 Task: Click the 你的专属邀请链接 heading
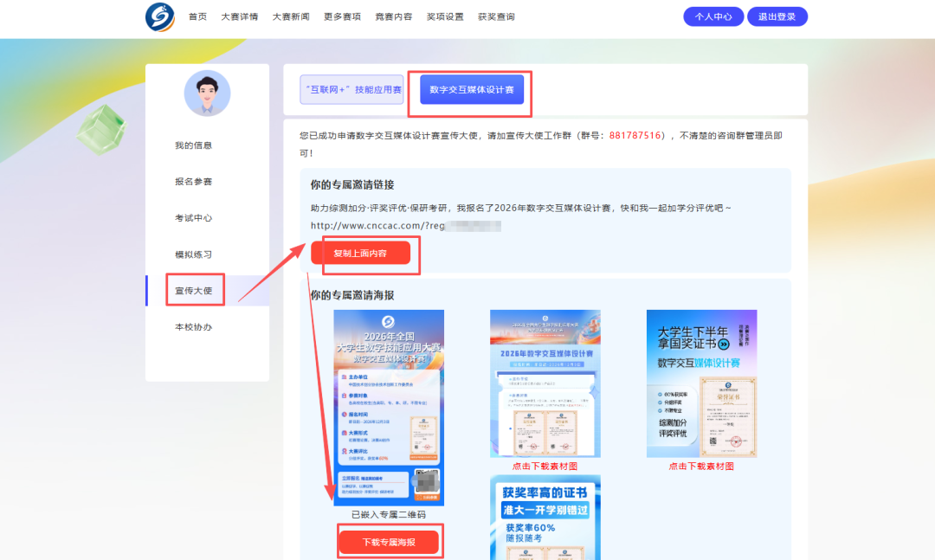pos(351,185)
